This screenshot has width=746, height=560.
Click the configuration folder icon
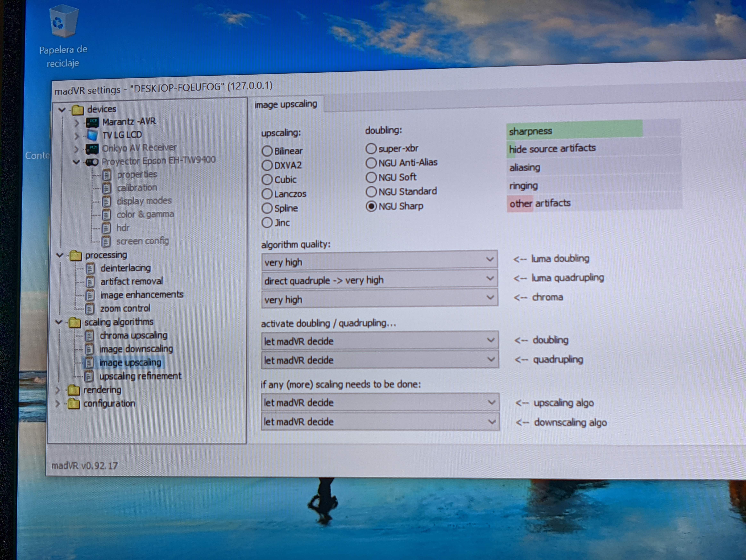(x=73, y=404)
